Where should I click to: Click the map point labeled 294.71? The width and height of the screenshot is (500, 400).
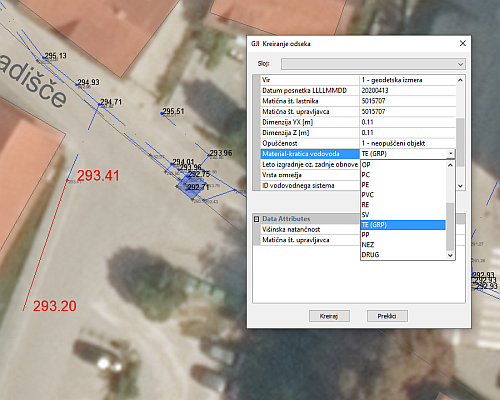click(x=99, y=104)
